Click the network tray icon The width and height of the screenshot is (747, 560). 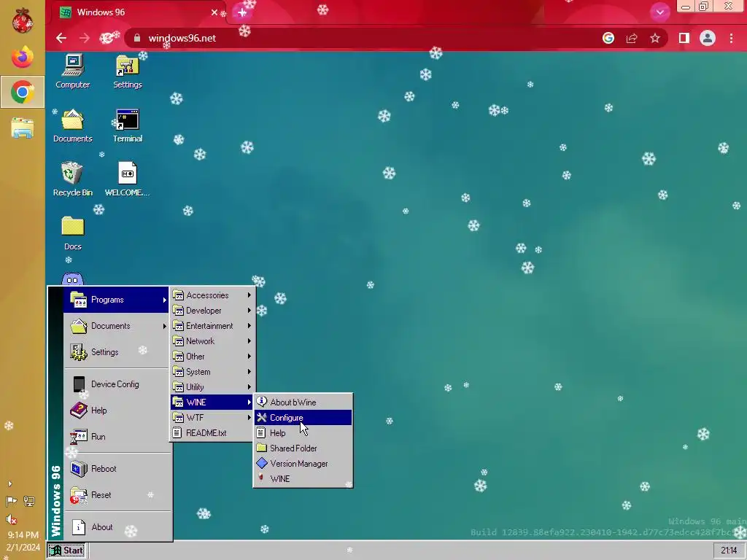point(29,502)
